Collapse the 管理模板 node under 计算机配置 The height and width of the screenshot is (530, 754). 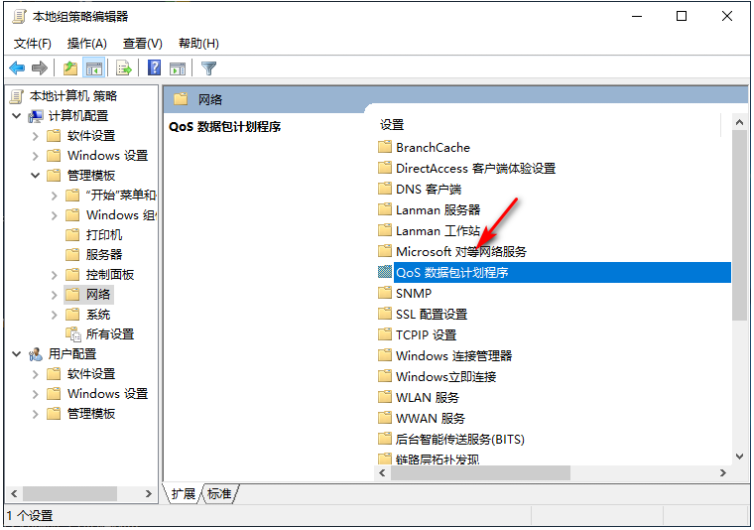point(35,176)
